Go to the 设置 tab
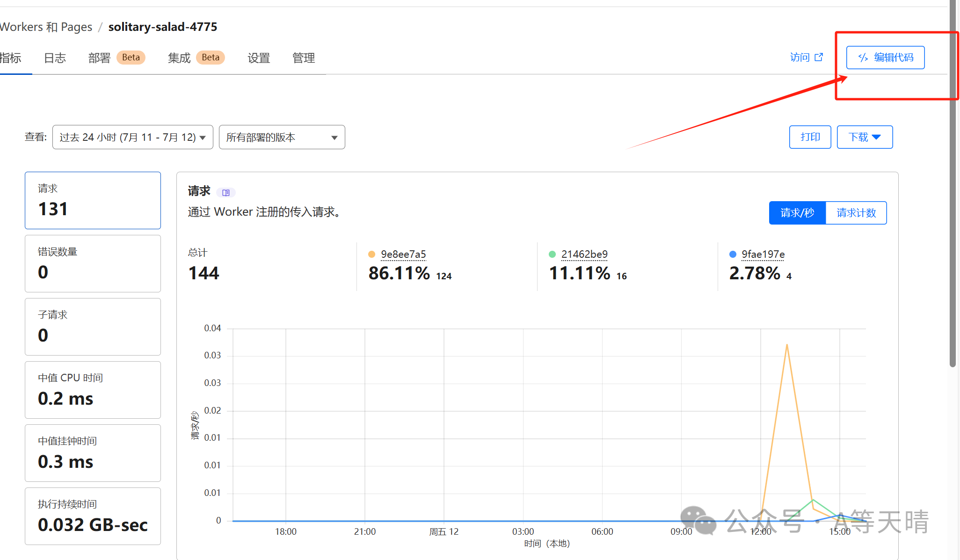 259,58
